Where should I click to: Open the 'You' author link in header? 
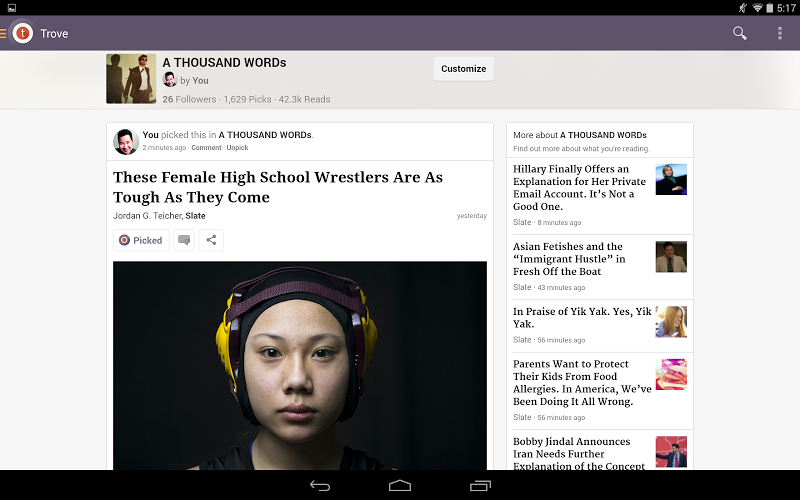201,81
